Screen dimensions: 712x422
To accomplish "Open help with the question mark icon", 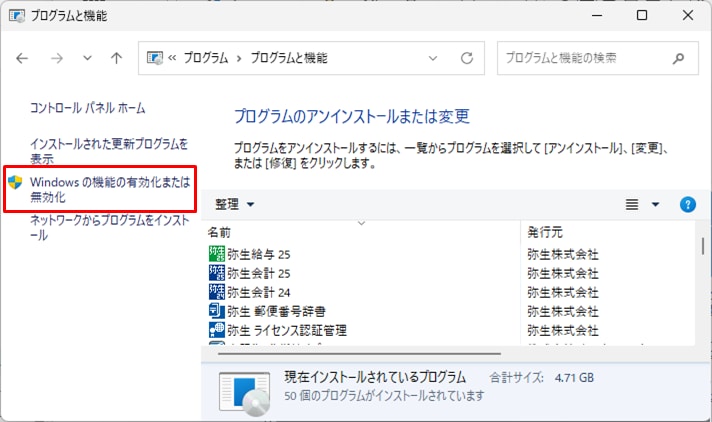I will tap(687, 204).
